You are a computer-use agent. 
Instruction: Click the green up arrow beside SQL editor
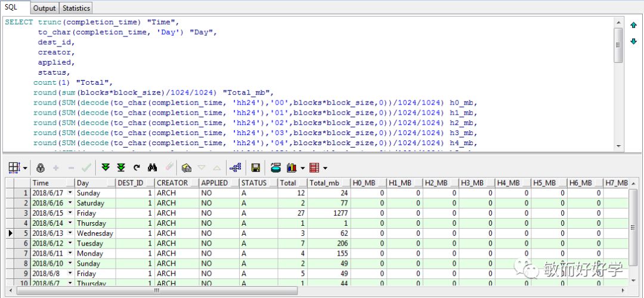[x=634, y=25]
